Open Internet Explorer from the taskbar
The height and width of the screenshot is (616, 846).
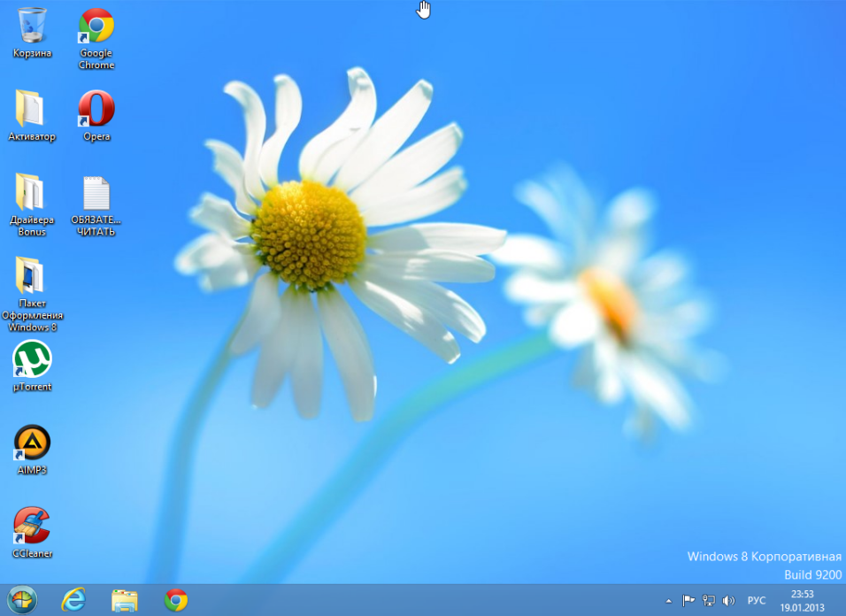pyautogui.click(x=73, y=600)
